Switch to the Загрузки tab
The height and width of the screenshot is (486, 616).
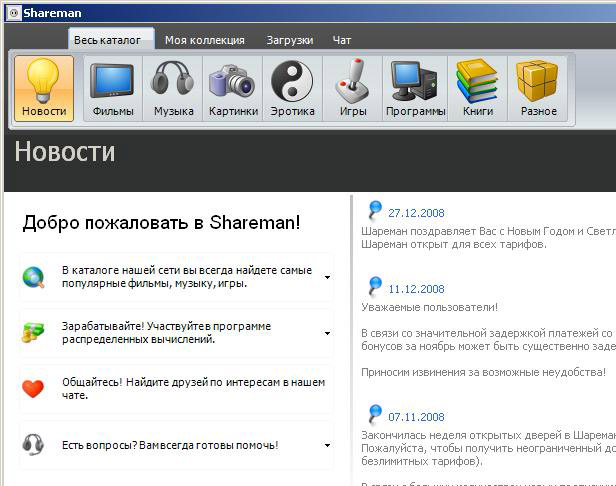coord(290,40)
